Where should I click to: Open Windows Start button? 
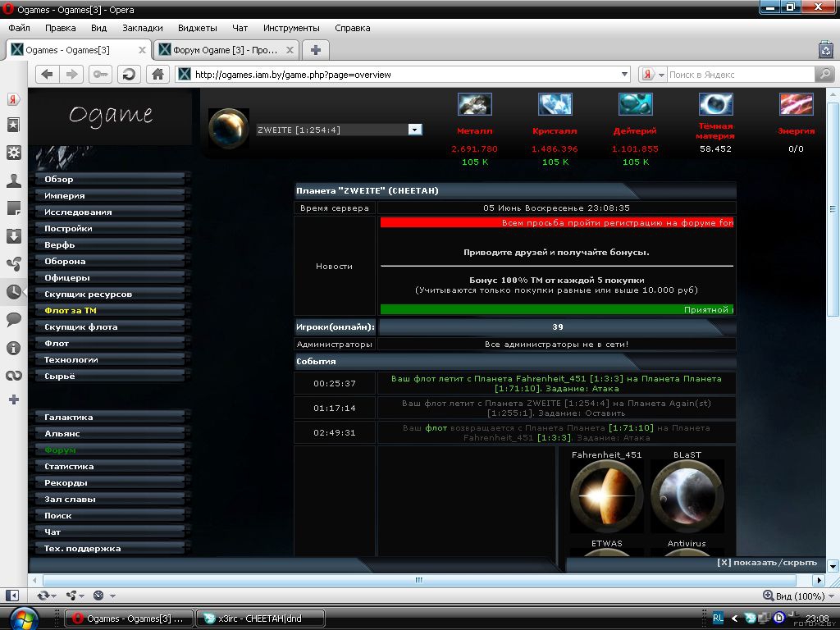point(24,619)
